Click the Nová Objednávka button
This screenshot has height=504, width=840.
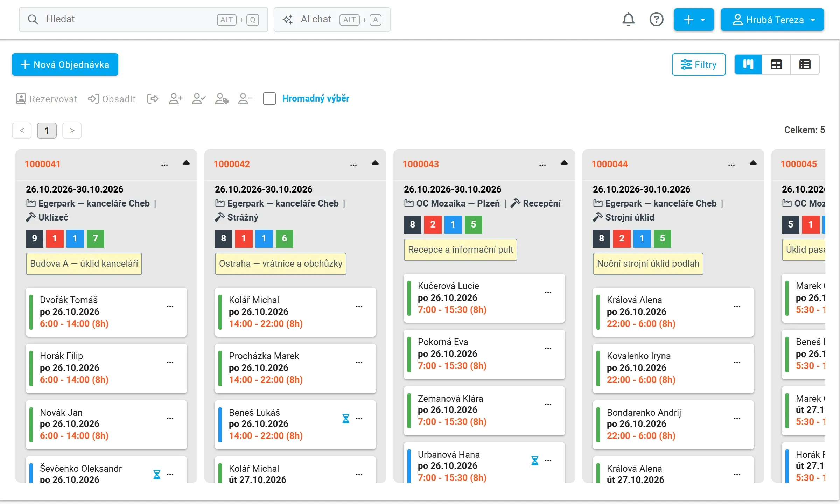(x=65, y=64)
